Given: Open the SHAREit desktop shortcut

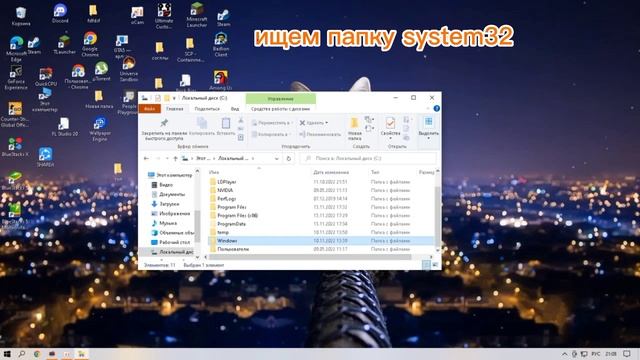Looking at the screenshot, I should [x=45, y=157].
